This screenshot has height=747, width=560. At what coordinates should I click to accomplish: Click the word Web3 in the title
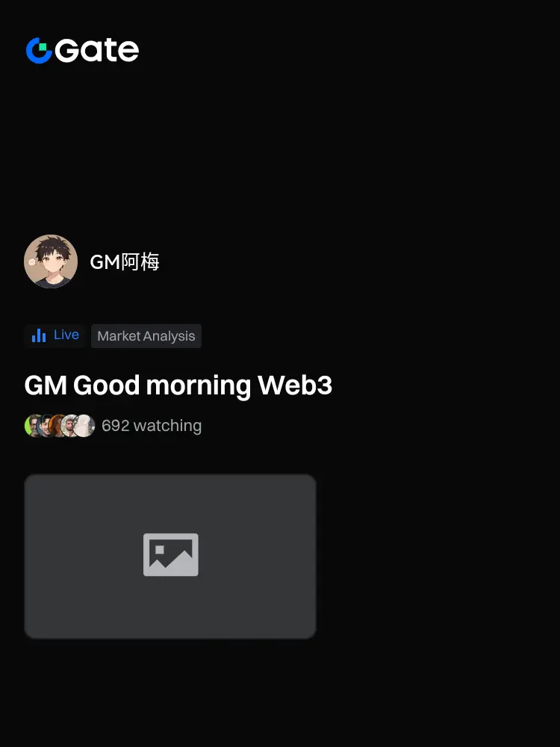pos(295,385)
